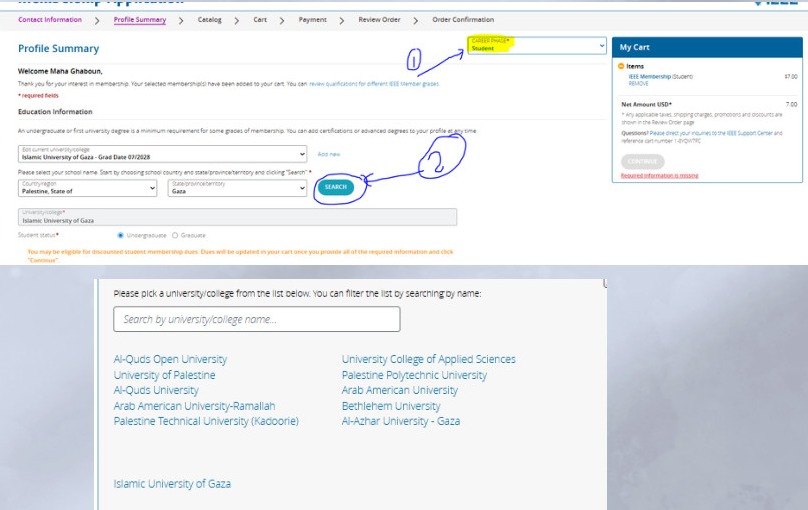Go to the Cart step
Image resolution: width=808 pixels, height=510 pixels.
point(260,20)
